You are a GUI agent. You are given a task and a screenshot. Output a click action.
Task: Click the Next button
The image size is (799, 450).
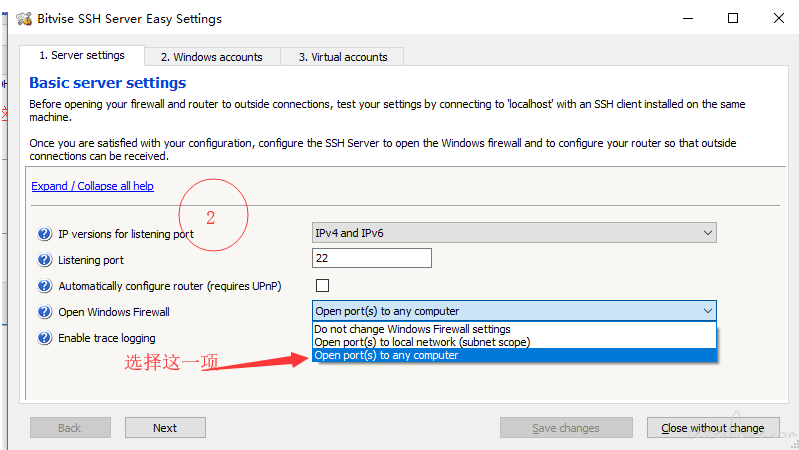[165, 428]
